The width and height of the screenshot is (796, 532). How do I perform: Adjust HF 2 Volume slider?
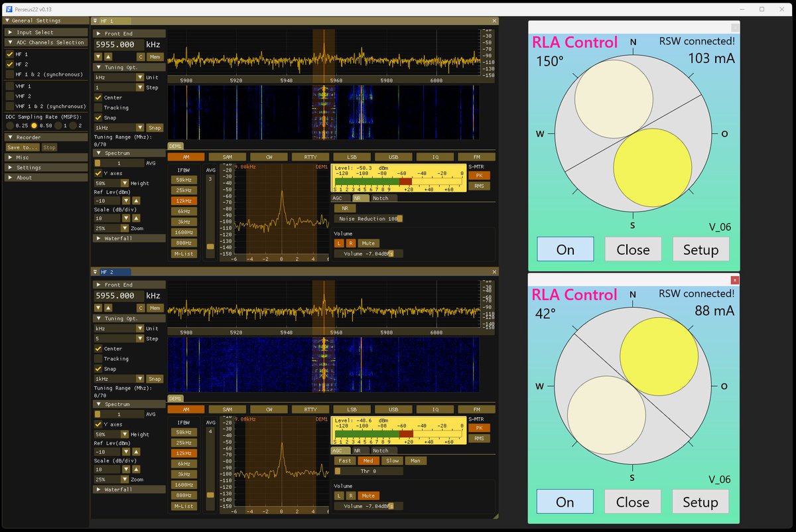368,506
